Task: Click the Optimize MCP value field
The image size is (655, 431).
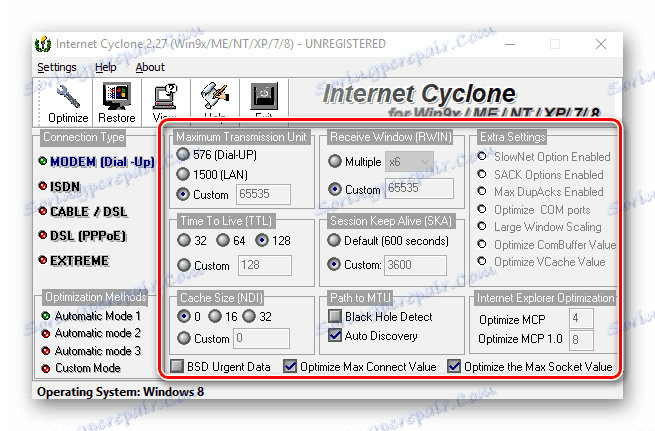Action: point(581,319)
